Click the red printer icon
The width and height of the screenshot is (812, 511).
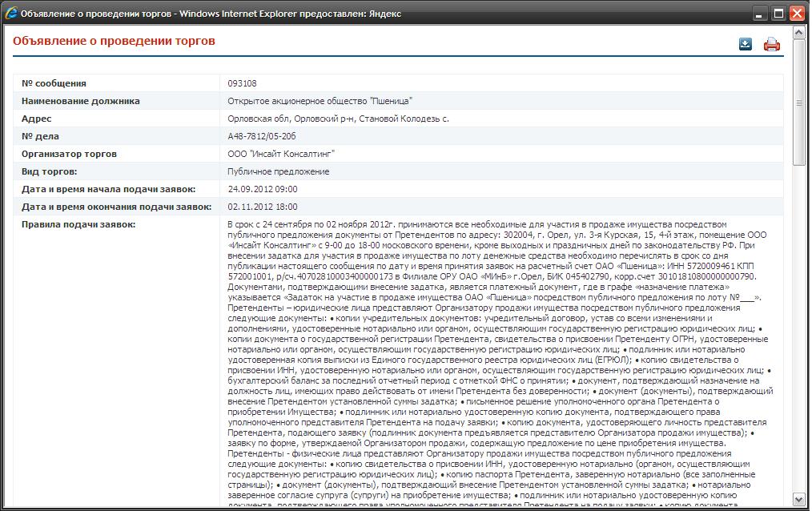[x=771, y=45]
